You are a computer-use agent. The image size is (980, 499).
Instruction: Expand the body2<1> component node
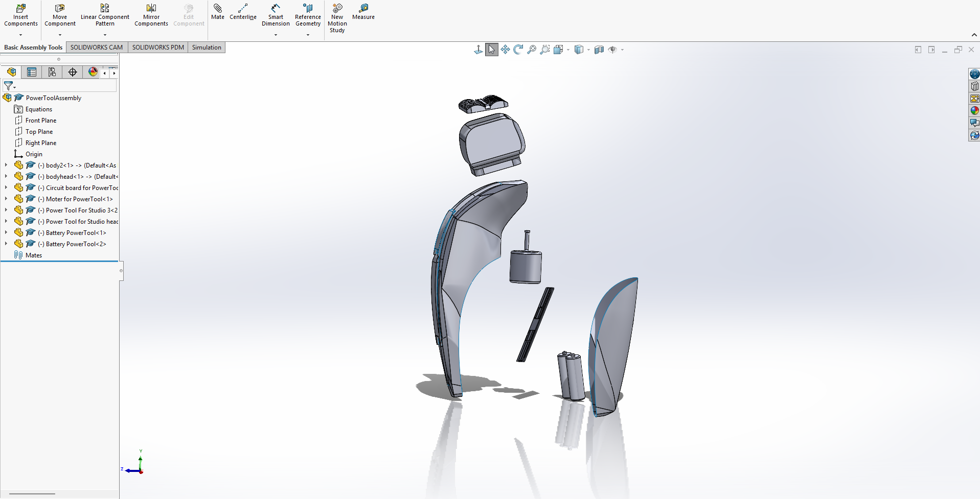pyautogui.click(x=6, y=165)
